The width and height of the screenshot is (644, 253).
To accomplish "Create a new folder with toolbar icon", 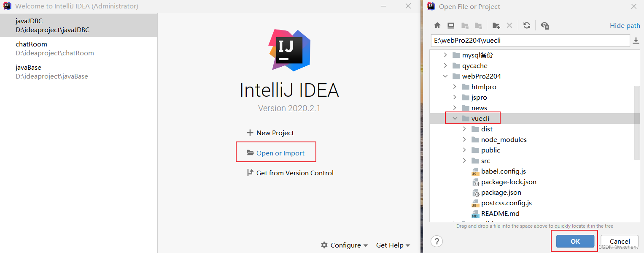I will 496,25.
